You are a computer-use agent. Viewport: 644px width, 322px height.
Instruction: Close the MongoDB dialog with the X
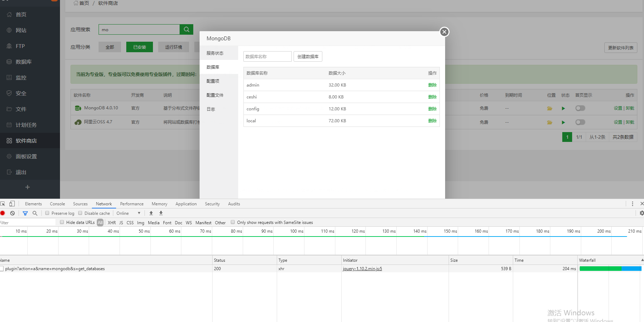click(444, 32)
